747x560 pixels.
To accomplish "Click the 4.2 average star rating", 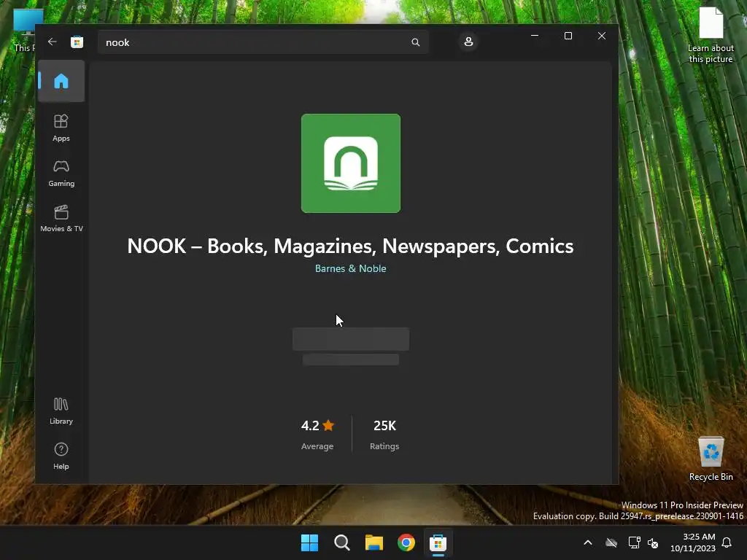I will pos(317,435).
